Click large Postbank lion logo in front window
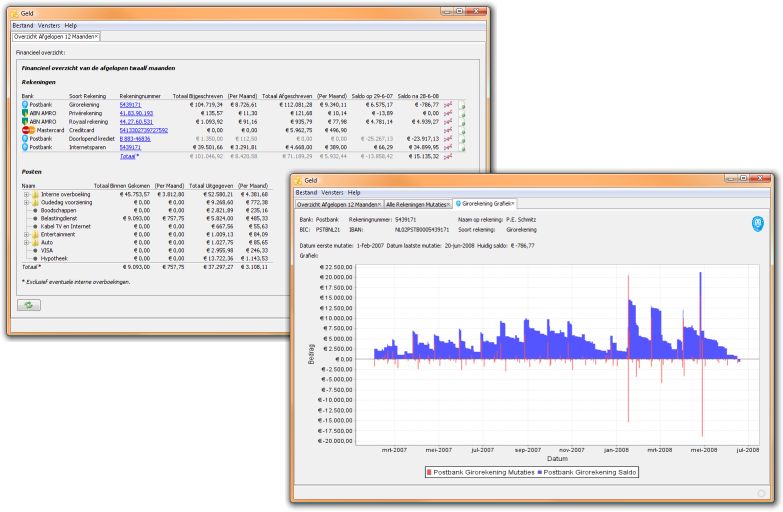This screenshot has width=783, height=512. (758, 224)
